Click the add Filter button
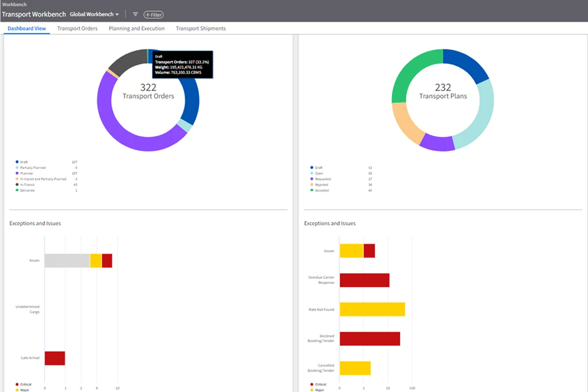The height and width of the screenshot is (392, 588). 153,15
